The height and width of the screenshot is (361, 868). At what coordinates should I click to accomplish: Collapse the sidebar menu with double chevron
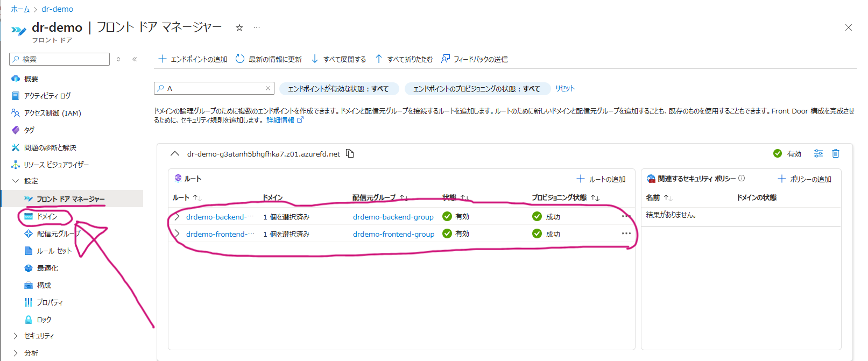[x=135, y=59]
